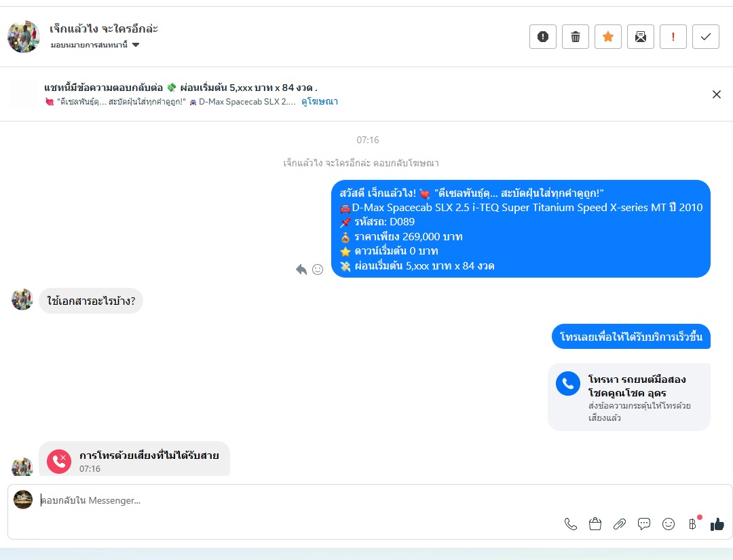The image size is (733, 560).
Task: Open shopping bag product icon in composer
Action: 595,524
